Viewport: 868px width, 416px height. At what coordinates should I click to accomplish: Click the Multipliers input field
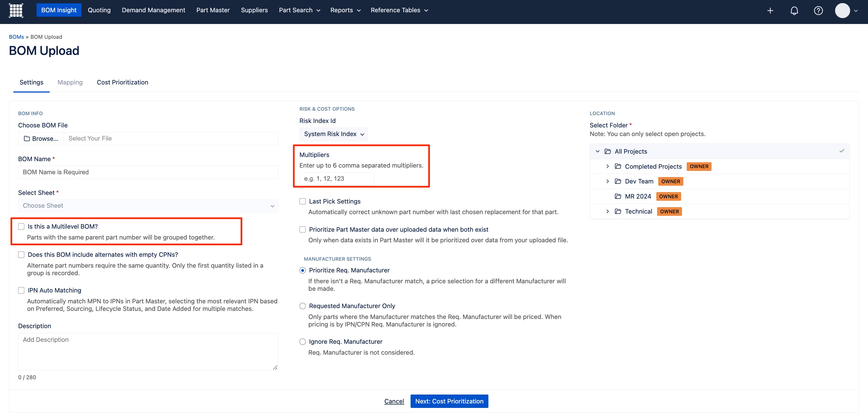337,178
